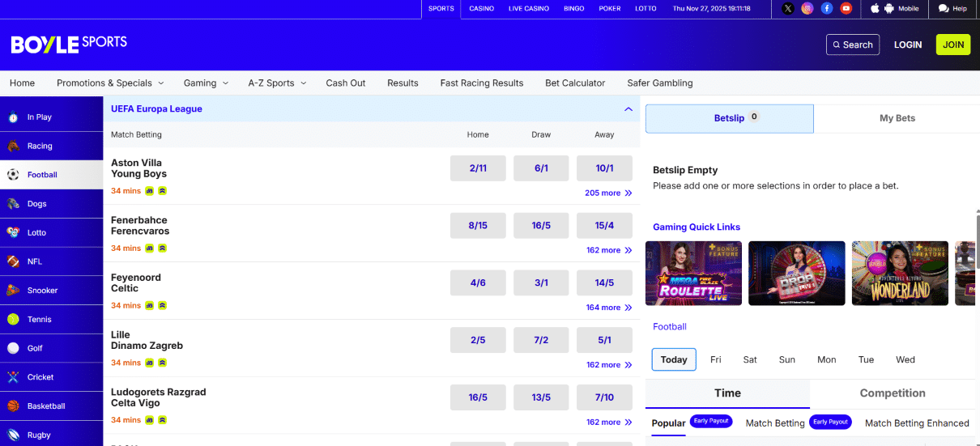This screenshot has height=446, width=980.
Task: Select the Betslip tab
Action: pos(730,118)
